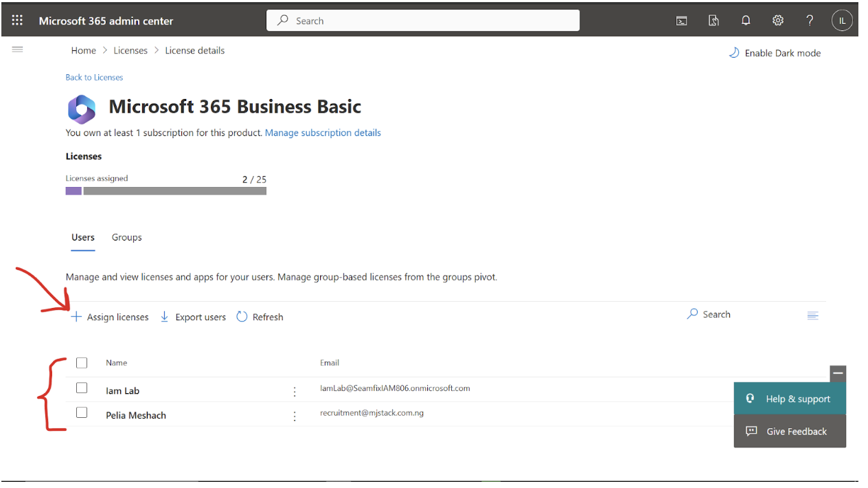Screen dimensions: 868x488
Task: Click Export users label
Action: pyautogui.click(x=201, y=317)
